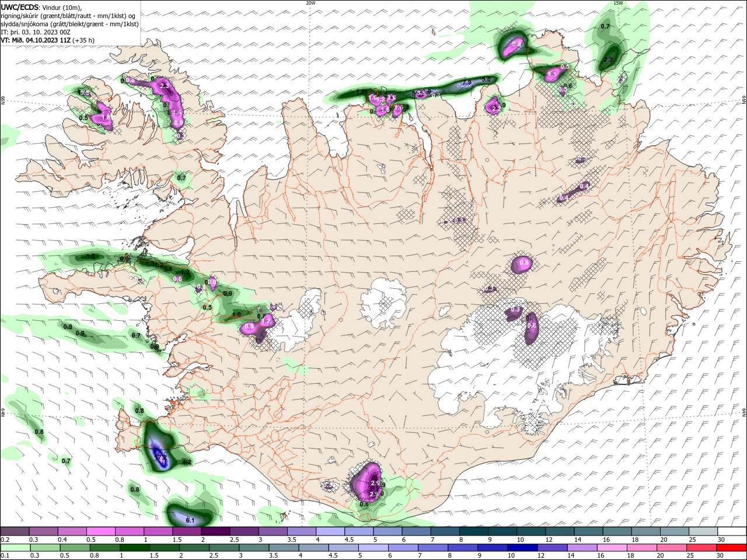Image resolution: width=747 pixels, height=560 pixels.
Task: Click the grey-teal 3–3.5 swatch in bottom legend row
Action: pos(253,547)
